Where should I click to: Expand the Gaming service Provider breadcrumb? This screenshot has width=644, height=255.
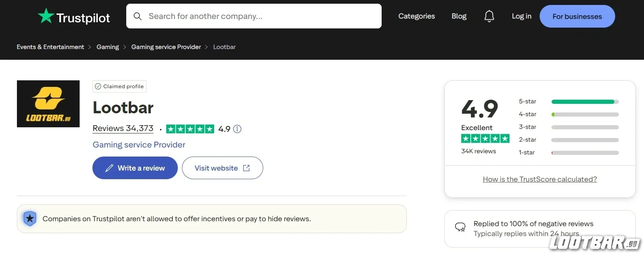point(166,47)
